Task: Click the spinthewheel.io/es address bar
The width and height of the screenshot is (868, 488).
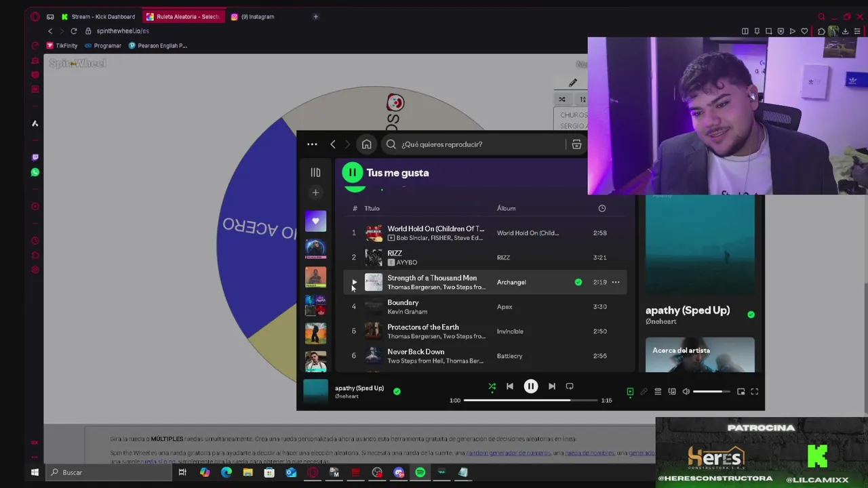Action: (123, 31)
